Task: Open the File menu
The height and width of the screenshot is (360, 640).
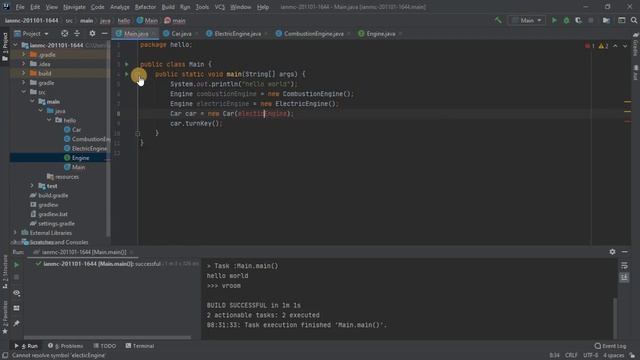Action: click(x=20, y=7)
